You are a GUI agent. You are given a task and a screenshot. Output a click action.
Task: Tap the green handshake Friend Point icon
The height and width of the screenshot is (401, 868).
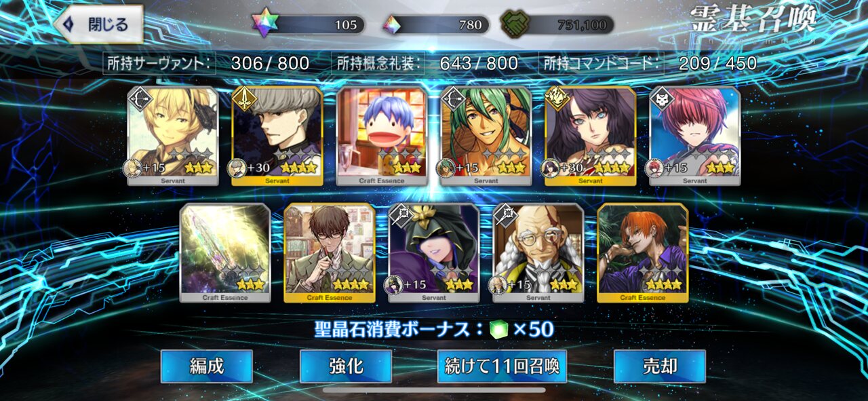pyautogui.click(x=515, y=24)
